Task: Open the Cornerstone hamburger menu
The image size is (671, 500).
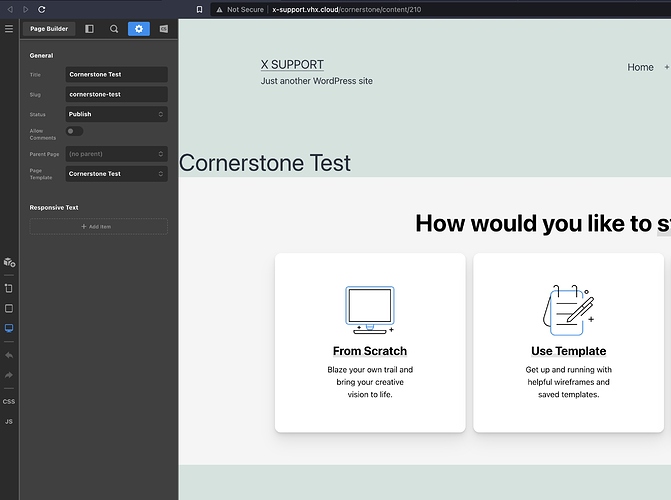Action: 9,29
